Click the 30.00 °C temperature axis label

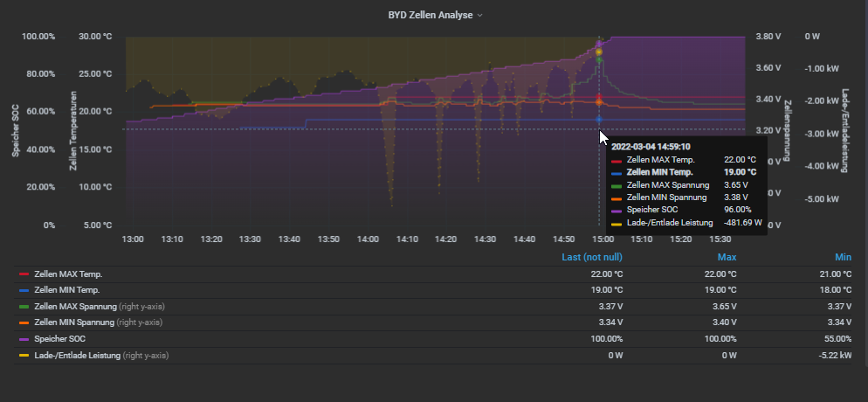(x=94, y=37)
